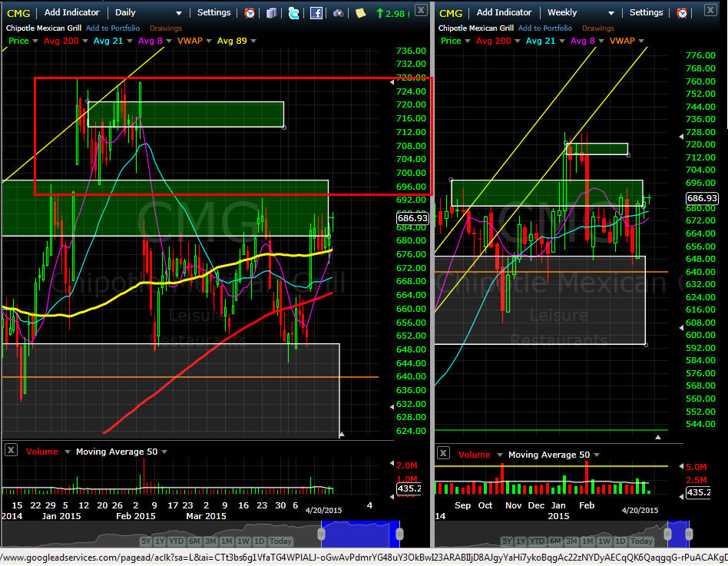Screen dimensions: 728x566
Task: Open Moving Average 50 dropdown in daily chart
Action: [164, 452]
